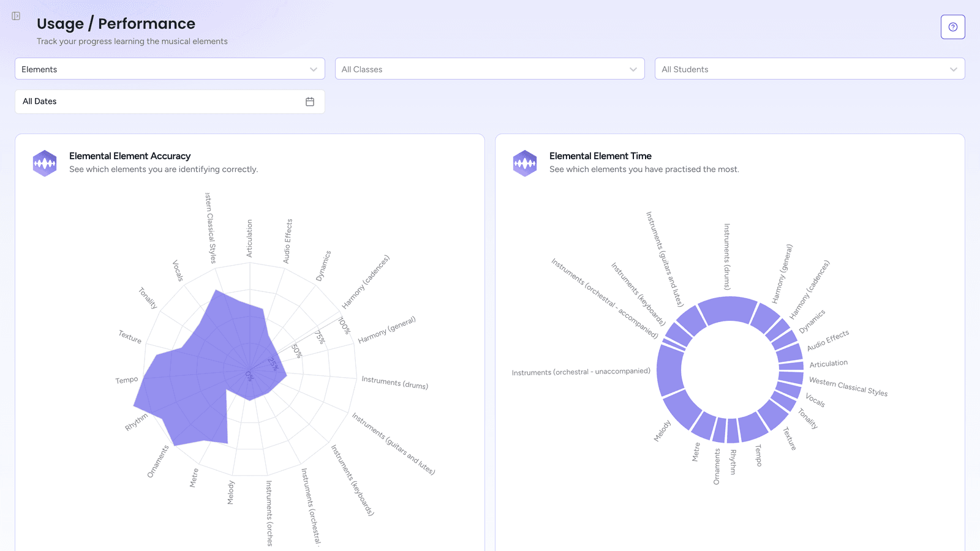The width and height of the screenshot is (980, 551).
Task: Click the Instruments (guitars and lutes) radar label
Action: (393, 444)
